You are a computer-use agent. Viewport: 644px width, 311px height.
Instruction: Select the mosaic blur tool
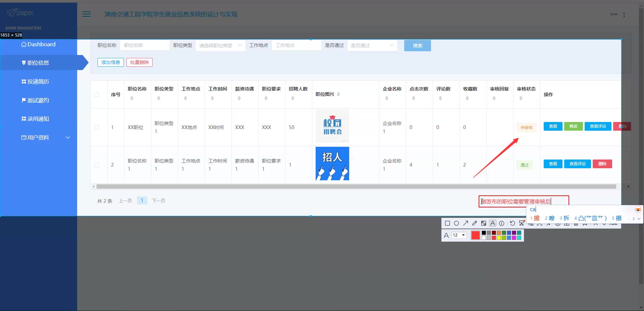484,223
